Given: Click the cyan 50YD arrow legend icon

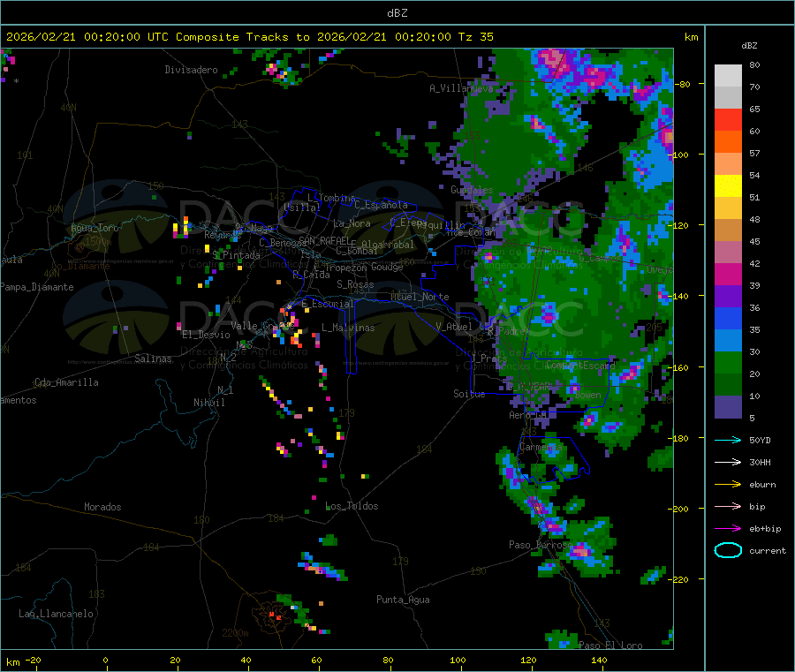Looking at the screenshot, I should pyautogui.click(x=728, y=440).
